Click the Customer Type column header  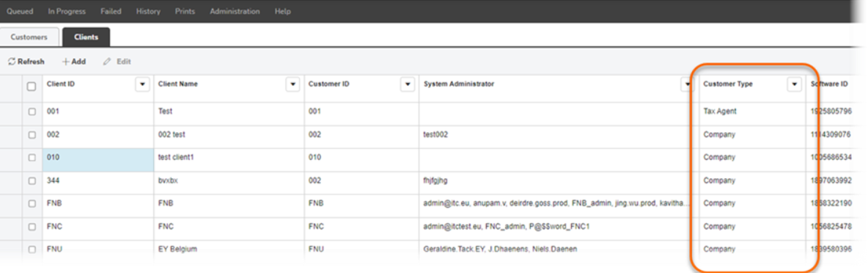click(x=728, y=84)
